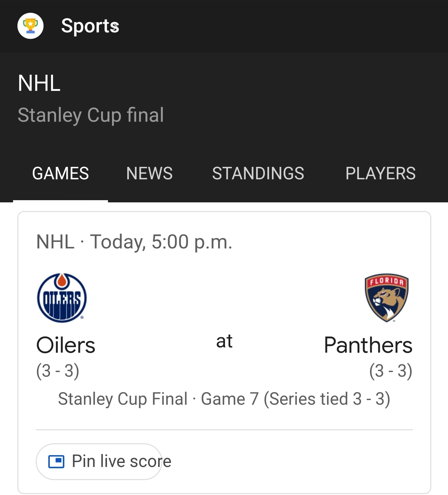The image size is (448, 495).
Task: Click the Panthers 3 - 3 record
Action: click(391, 371)
